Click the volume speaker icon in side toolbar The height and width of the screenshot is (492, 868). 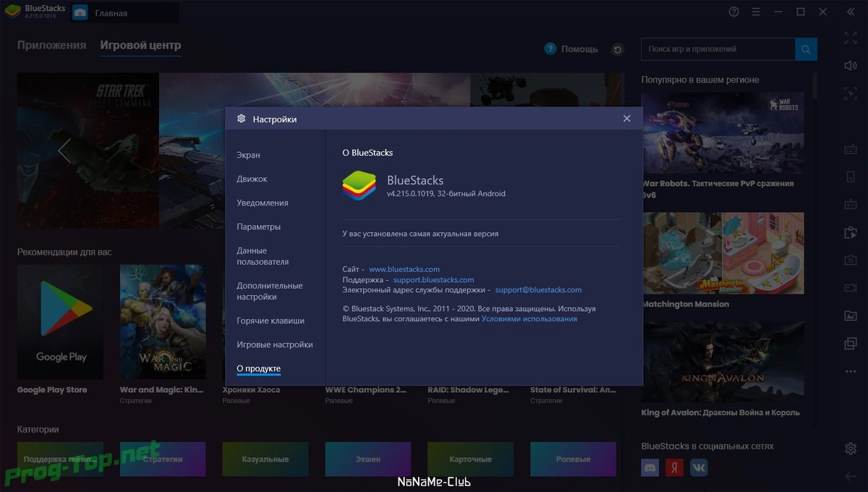tap(851, 66)
